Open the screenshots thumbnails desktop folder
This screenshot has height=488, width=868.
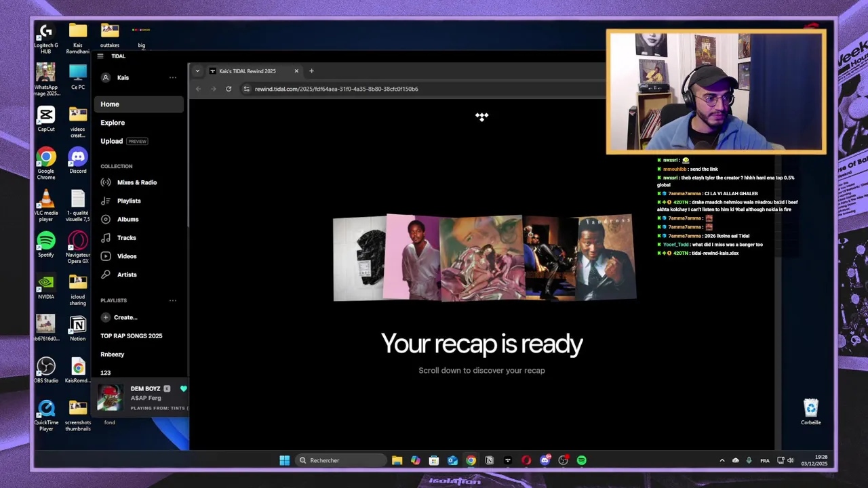[78, 416]
